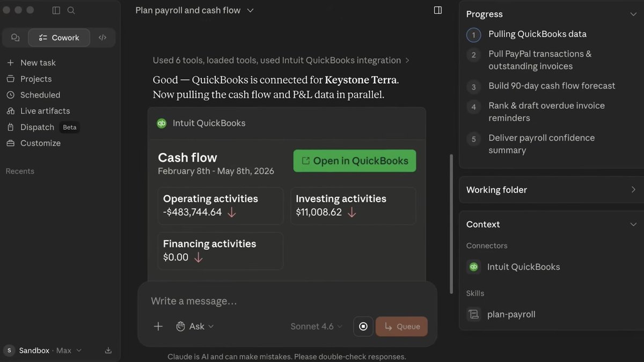Select the Cowork tab
This screenshot has width=644, height=362.
(x=59, y=38)
